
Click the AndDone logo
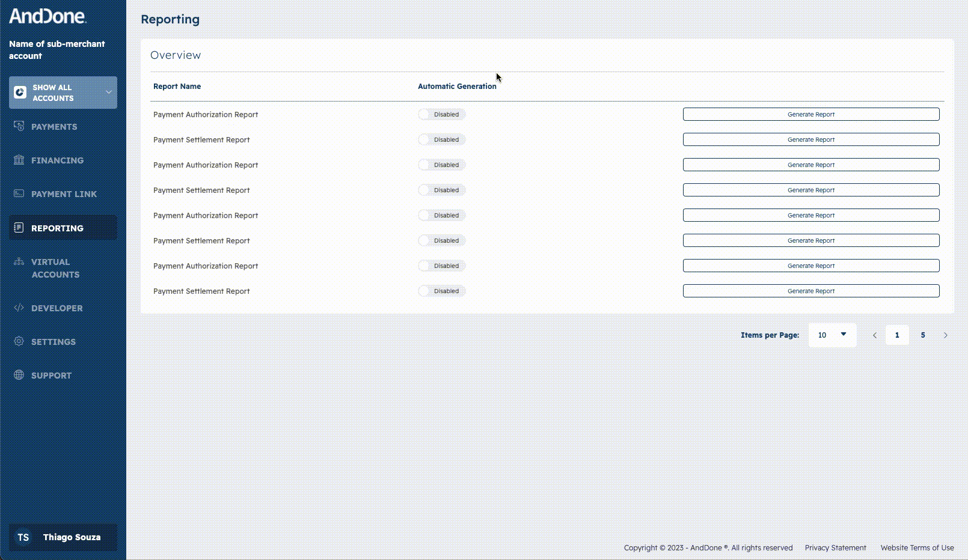click(47, 16)
